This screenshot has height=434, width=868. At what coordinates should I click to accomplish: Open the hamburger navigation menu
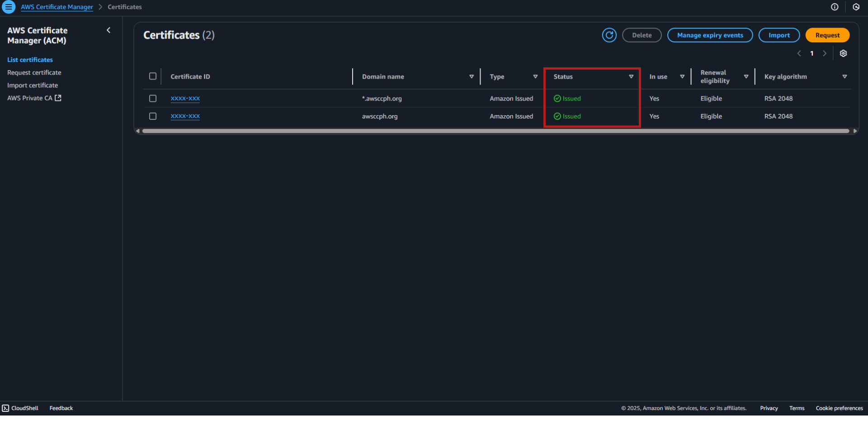pos(9,7)
